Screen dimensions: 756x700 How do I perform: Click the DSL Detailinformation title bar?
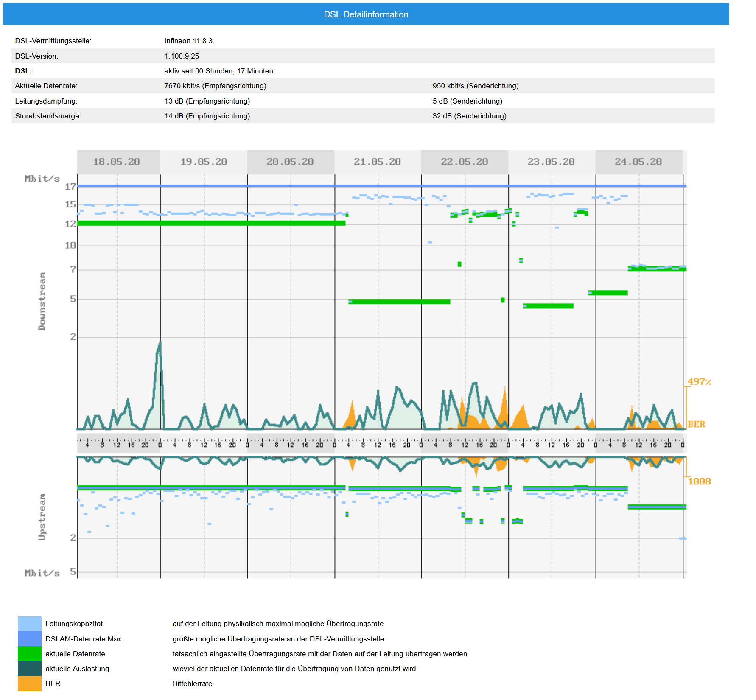click(x=366, y=14)
